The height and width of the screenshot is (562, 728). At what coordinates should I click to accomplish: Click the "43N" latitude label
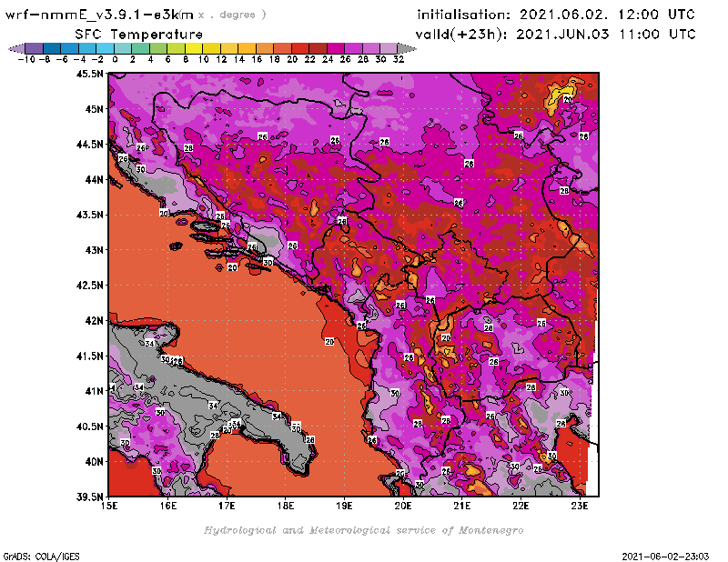95,250
